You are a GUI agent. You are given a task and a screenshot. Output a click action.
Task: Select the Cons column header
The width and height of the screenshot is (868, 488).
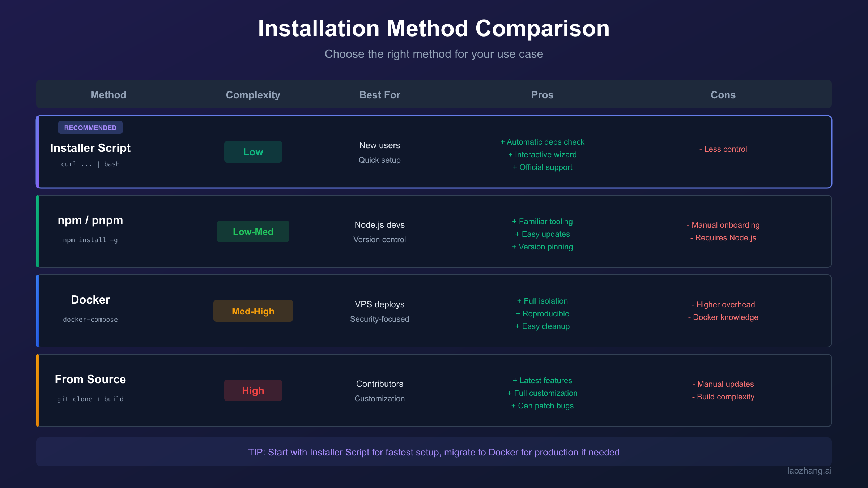(723, 95)
